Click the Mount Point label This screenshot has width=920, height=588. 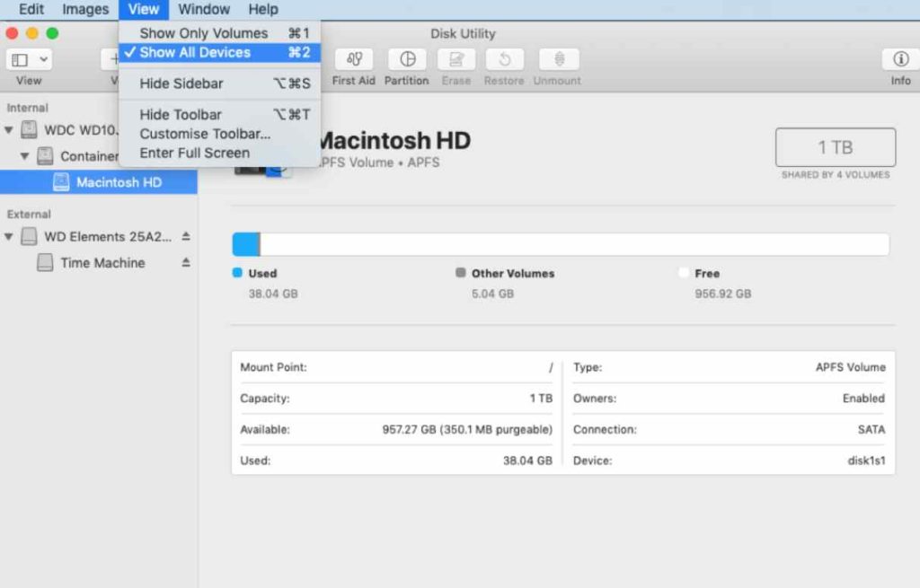273,367
